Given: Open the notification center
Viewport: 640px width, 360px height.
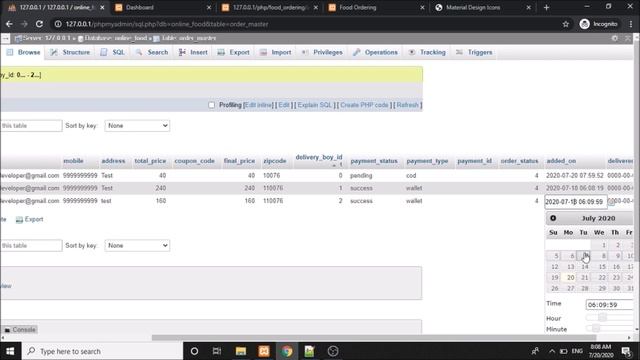Looking at the screenshot, I should pos(626,351).
